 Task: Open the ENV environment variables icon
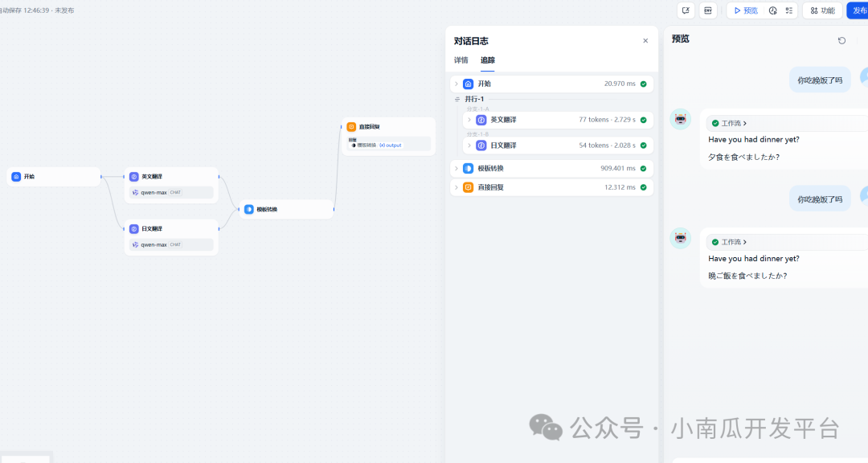(x=708, y=10)
